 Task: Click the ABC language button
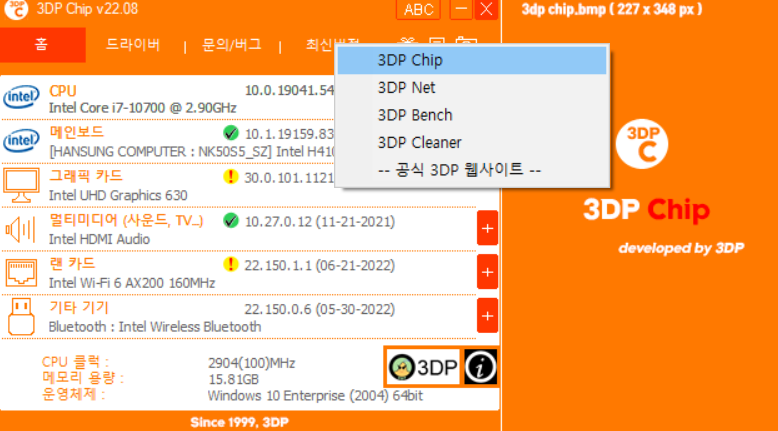pos(418,9)
